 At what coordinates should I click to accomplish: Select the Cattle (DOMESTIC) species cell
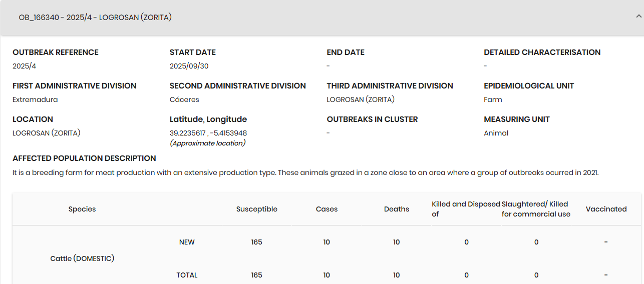82,258
